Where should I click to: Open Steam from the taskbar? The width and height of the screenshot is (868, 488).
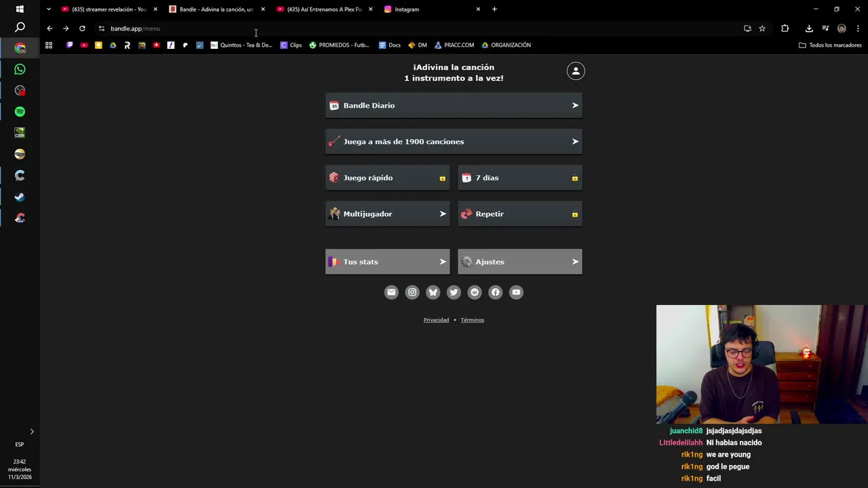[20, 197]
